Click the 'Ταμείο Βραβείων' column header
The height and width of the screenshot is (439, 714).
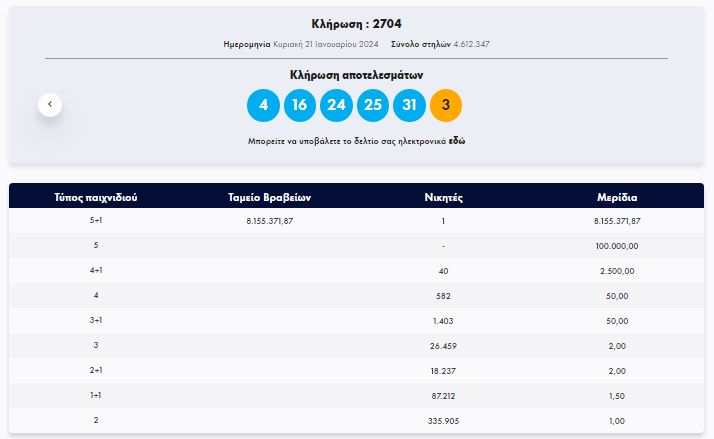pyautogui.click(x=269, y=197)
